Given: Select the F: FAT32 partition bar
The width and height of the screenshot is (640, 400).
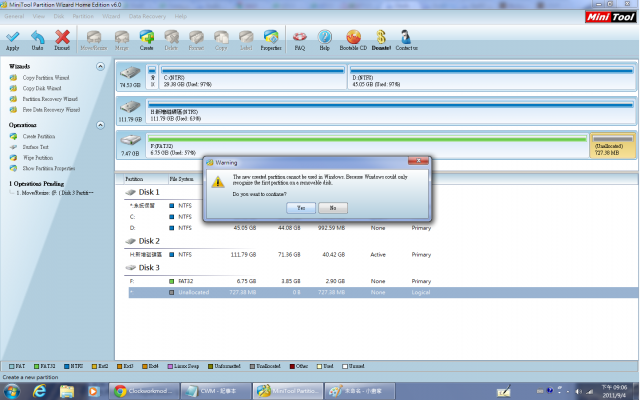Looking at the screenshot, I should [x=367, y=145].
